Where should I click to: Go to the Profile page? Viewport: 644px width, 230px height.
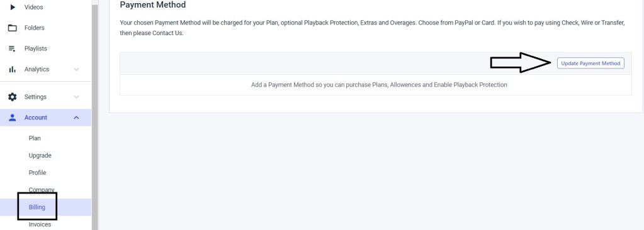coord(37,173)
